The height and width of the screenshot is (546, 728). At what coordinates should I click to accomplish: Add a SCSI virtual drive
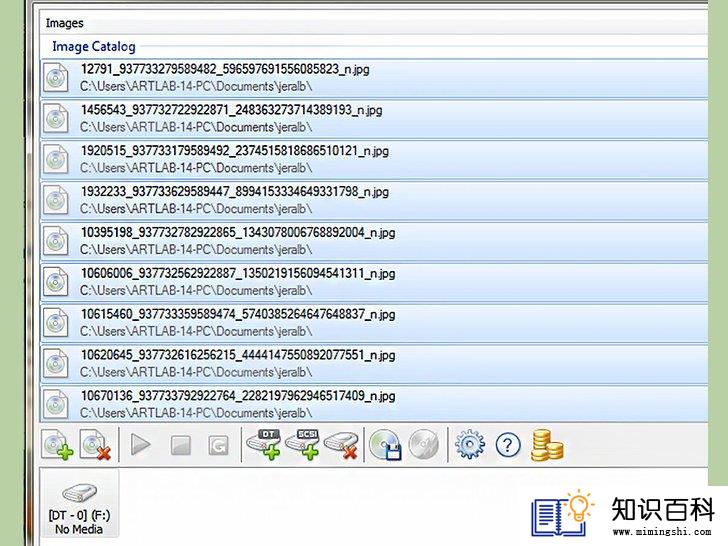pos(302,444)
